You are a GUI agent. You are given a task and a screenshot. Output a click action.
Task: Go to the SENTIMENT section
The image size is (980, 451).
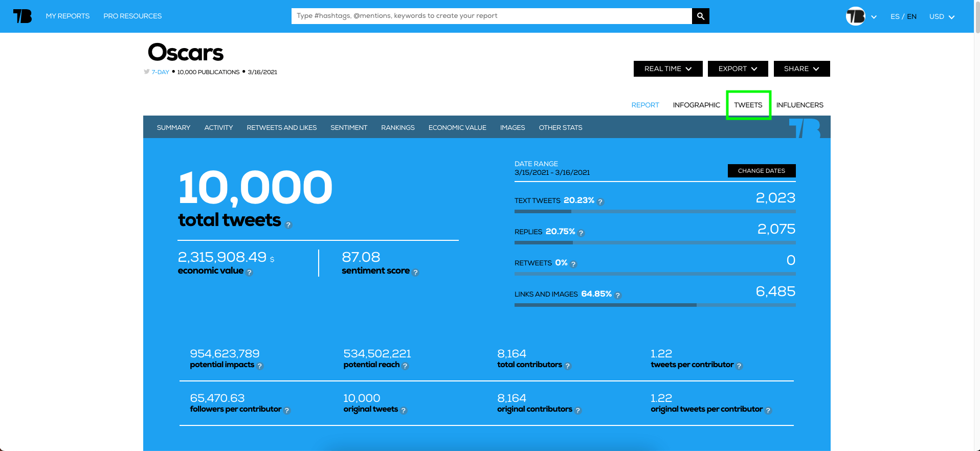349,127
